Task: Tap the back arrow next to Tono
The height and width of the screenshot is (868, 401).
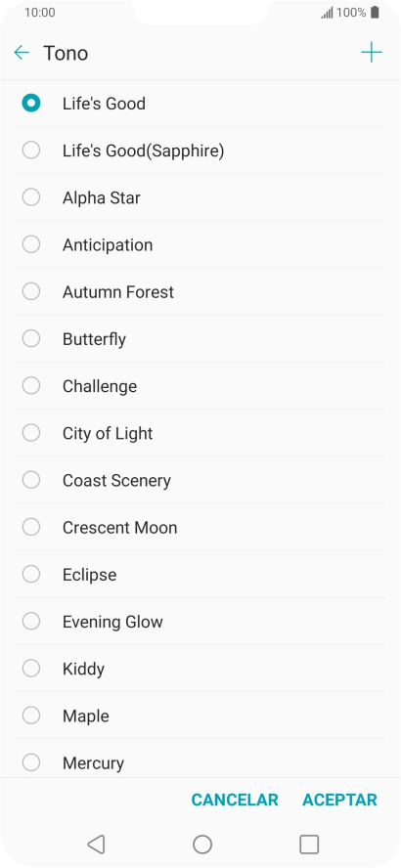Action: [22, 53]
